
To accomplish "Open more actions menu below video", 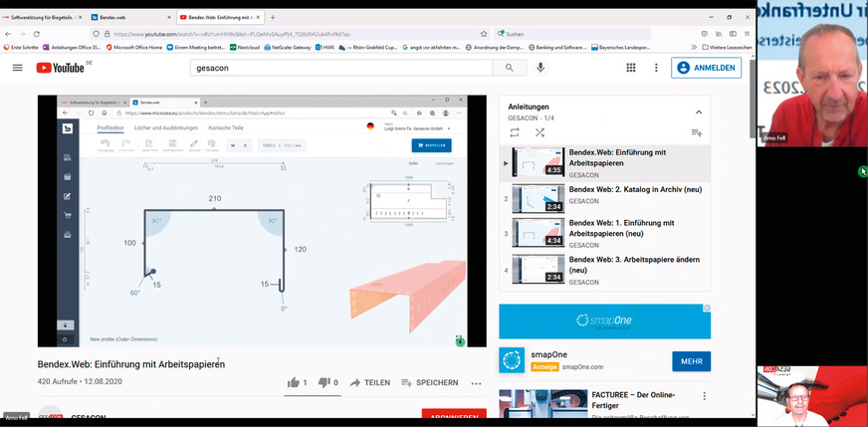I will coord(476,383).
